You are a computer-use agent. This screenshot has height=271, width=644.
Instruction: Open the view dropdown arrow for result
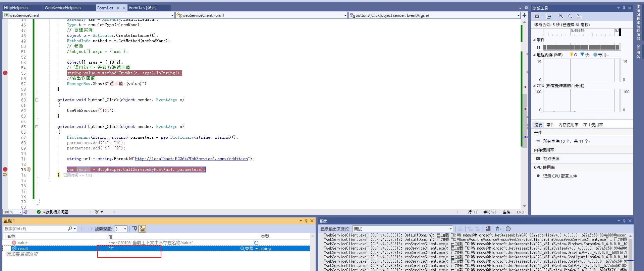click(x=257, y=249)
